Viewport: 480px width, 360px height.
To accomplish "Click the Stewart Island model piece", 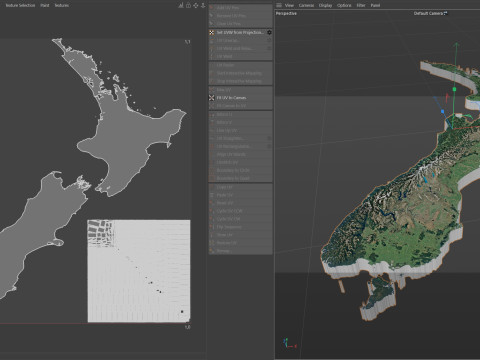I will tap(379, 297).
